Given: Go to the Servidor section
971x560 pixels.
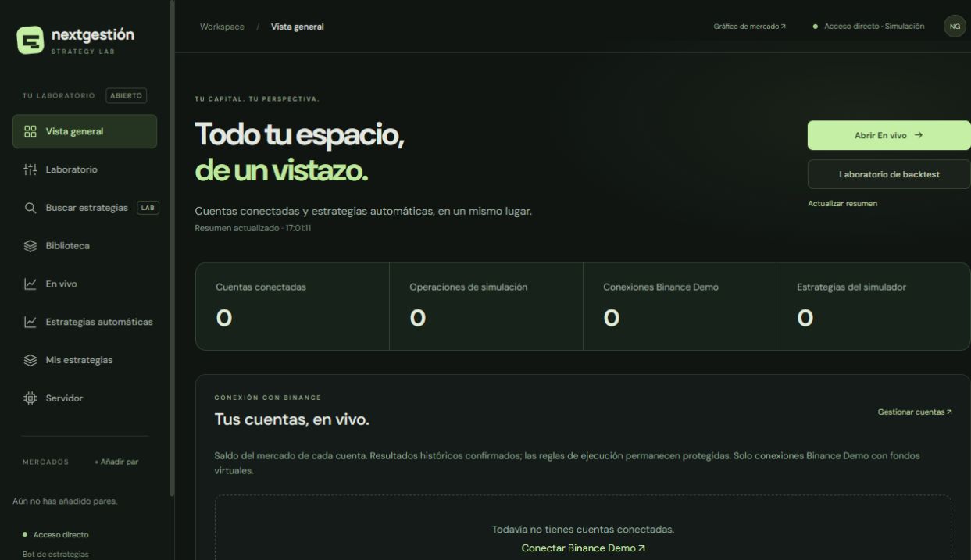Looking at the screenshot, I should pyautogui.click(x=84, y=398).
